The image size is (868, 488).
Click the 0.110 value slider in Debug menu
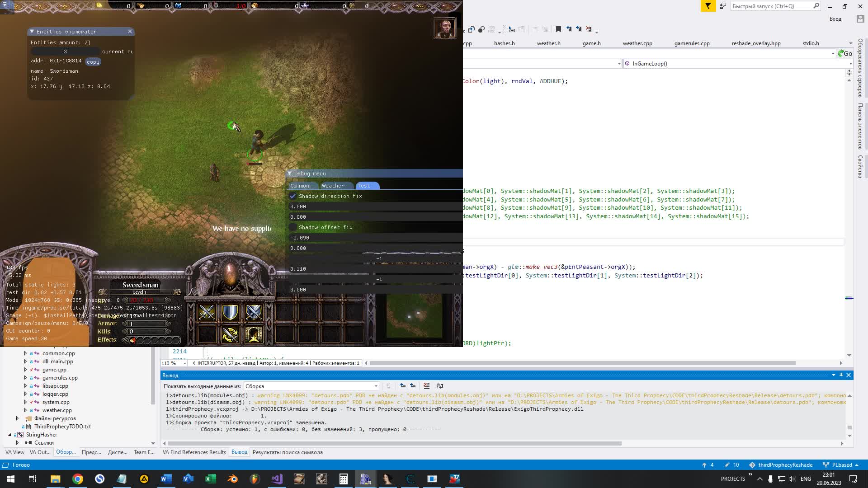click(375, 269)
